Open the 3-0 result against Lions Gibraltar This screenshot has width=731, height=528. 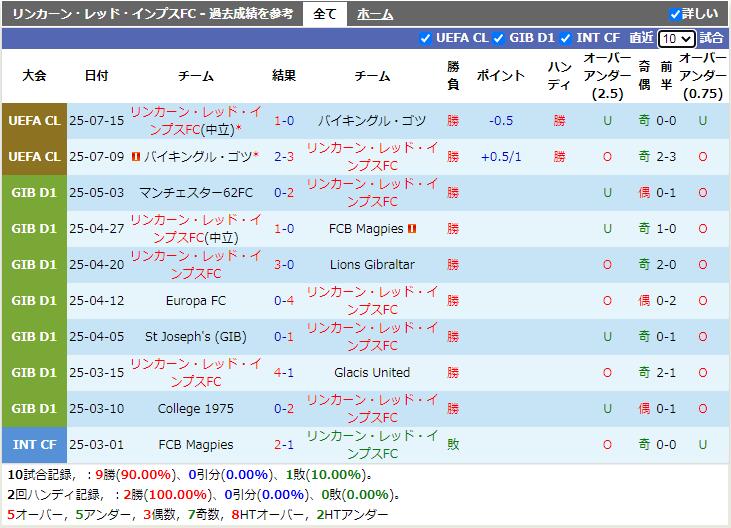click(x=284, y=265)
